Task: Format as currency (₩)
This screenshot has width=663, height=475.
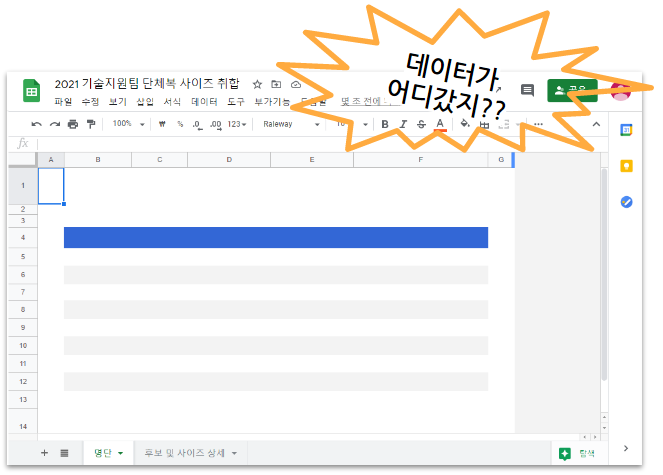Action: point(162,124)
